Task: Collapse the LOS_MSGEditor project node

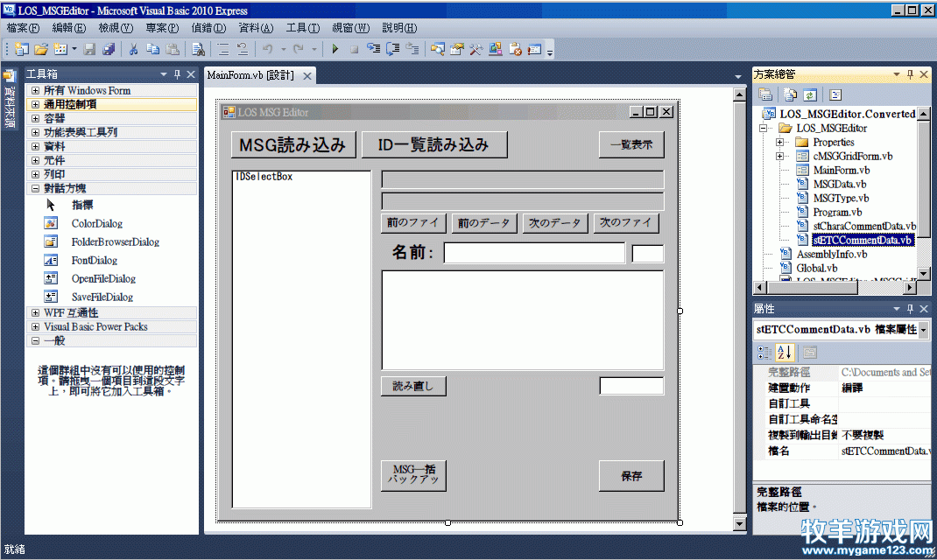Action: click(763, 128)
